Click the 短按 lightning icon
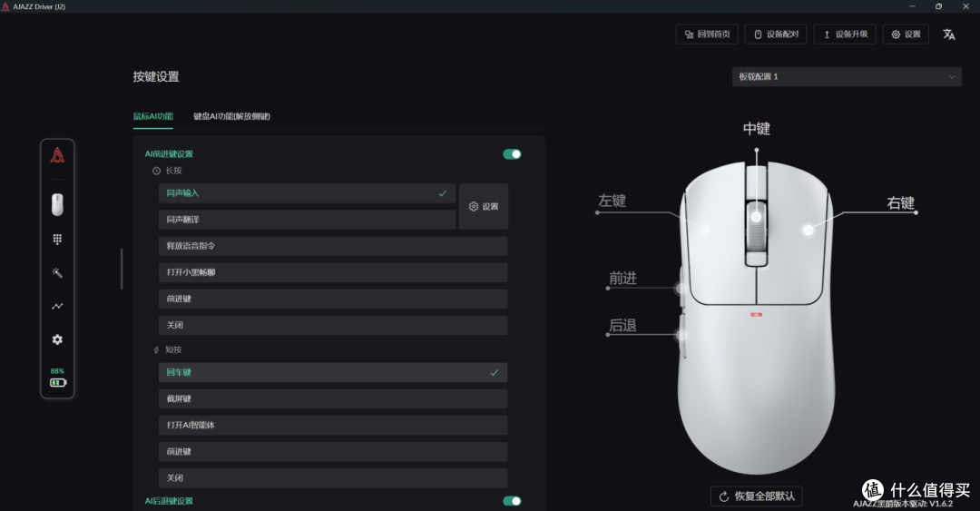The width and height of the screenshot is (980, 511). [x=156, y=349]
